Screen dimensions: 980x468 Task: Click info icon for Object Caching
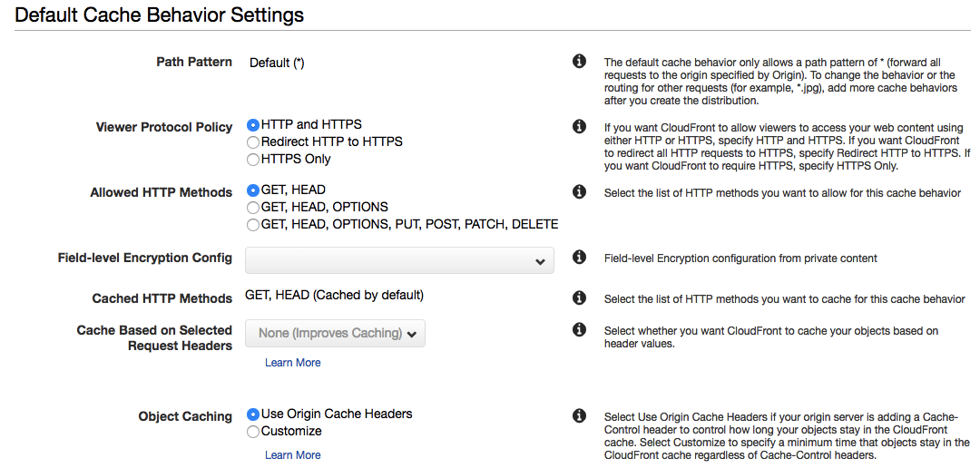(579, 415)
